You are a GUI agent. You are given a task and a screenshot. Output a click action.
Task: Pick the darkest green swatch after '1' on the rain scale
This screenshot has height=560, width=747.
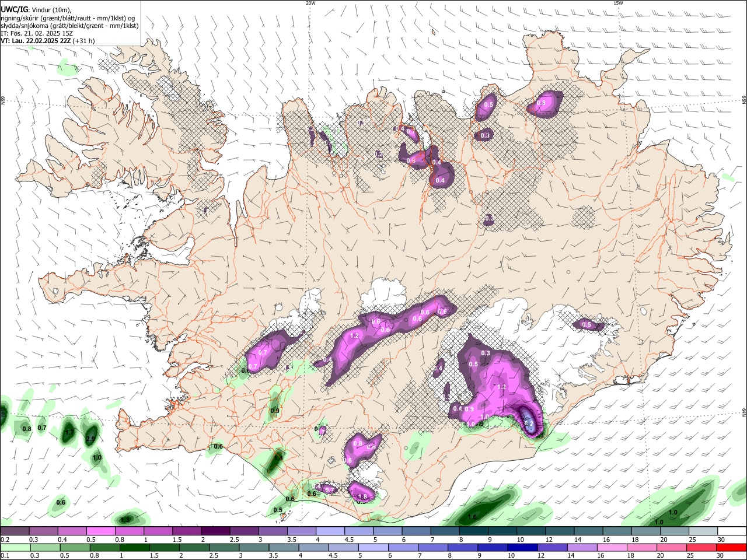point(135,547)
